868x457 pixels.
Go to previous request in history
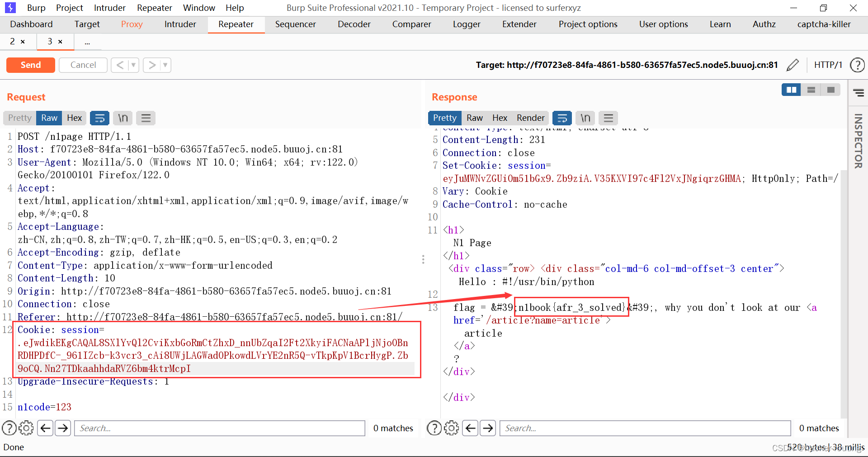tap(120, 65)
